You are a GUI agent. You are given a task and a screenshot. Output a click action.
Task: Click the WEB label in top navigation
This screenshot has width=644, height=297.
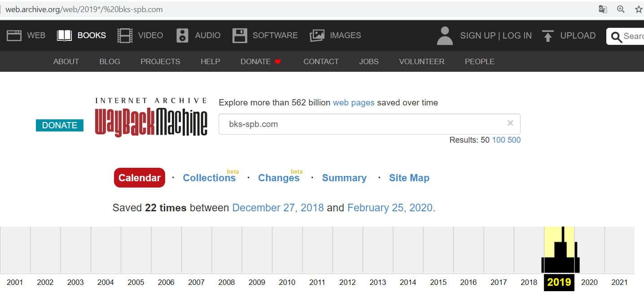(36, 35)
